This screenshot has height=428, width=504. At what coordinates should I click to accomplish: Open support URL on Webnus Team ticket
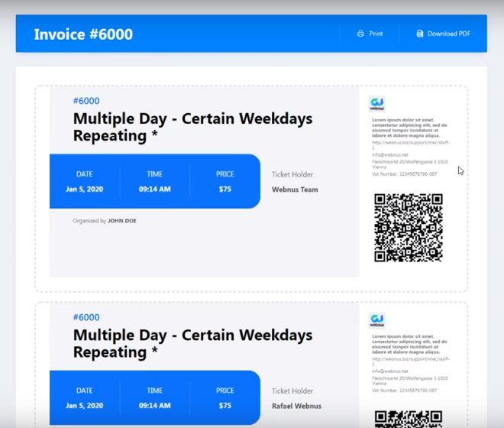(411, 144)
